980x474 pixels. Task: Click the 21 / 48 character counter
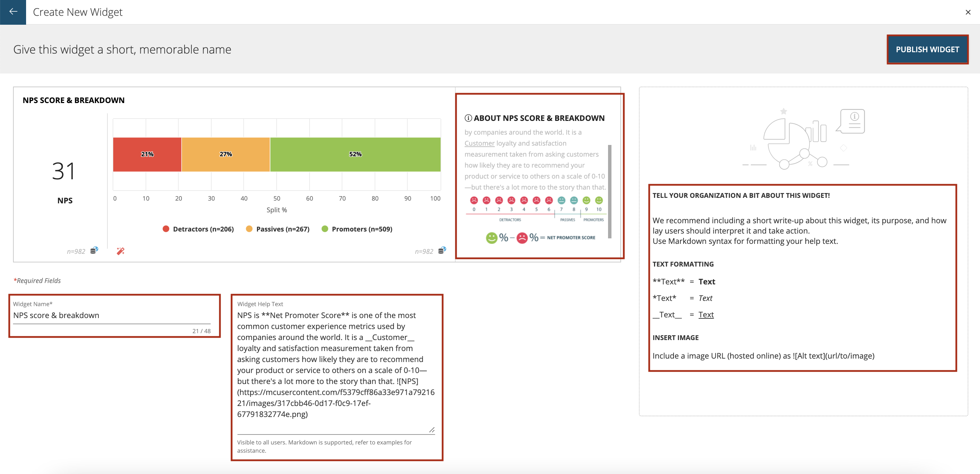(x=201, y=331)
